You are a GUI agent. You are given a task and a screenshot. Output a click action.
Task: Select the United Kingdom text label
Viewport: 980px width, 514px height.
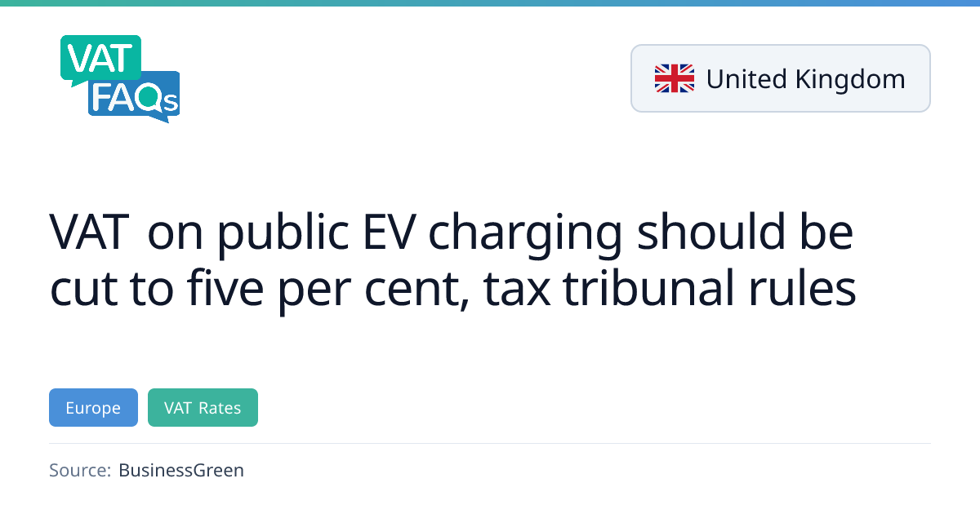pyautogui.click(x=805, y=79)
